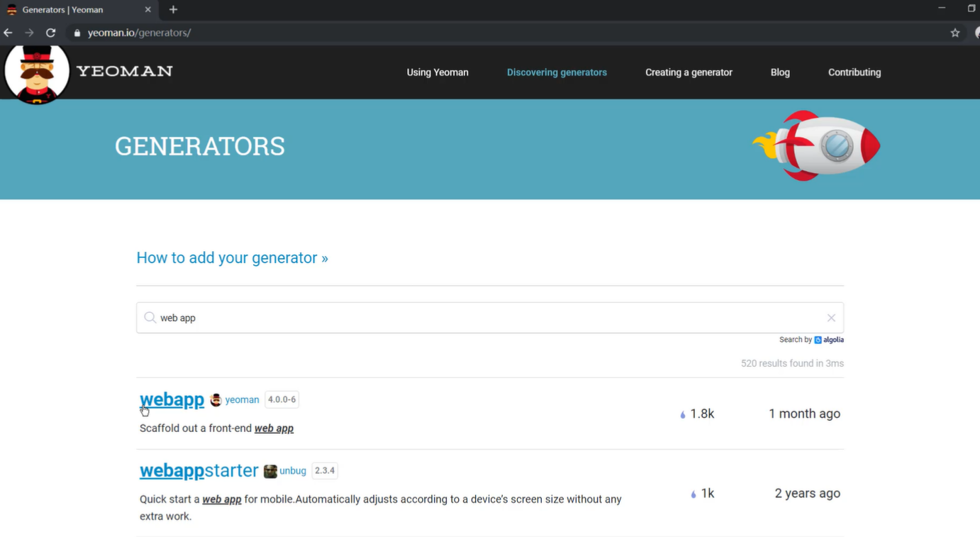Open the Blog menu item
Screen dimensions: 980x537
[x=780, y=72]
